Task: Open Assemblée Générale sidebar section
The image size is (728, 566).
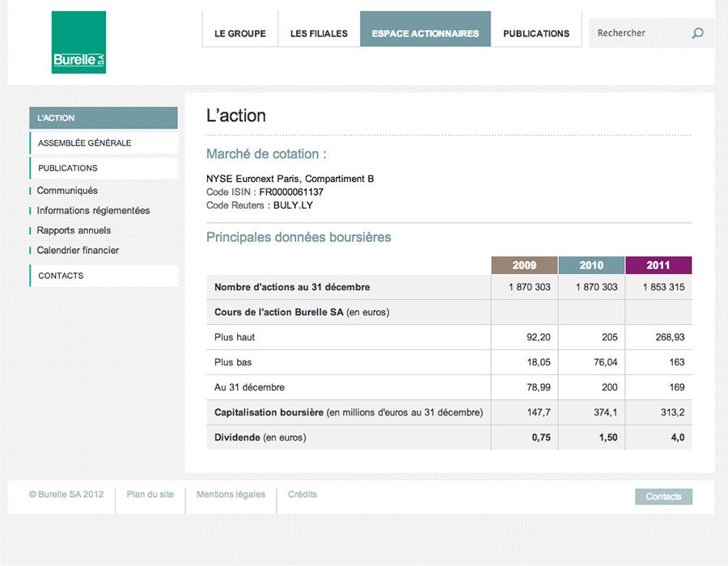Action: click(104, 143)
